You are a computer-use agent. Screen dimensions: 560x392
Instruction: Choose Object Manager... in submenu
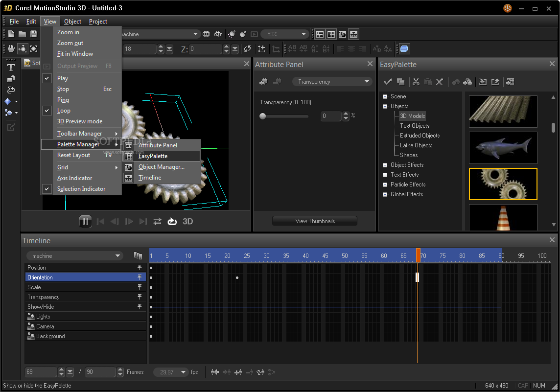162,167
